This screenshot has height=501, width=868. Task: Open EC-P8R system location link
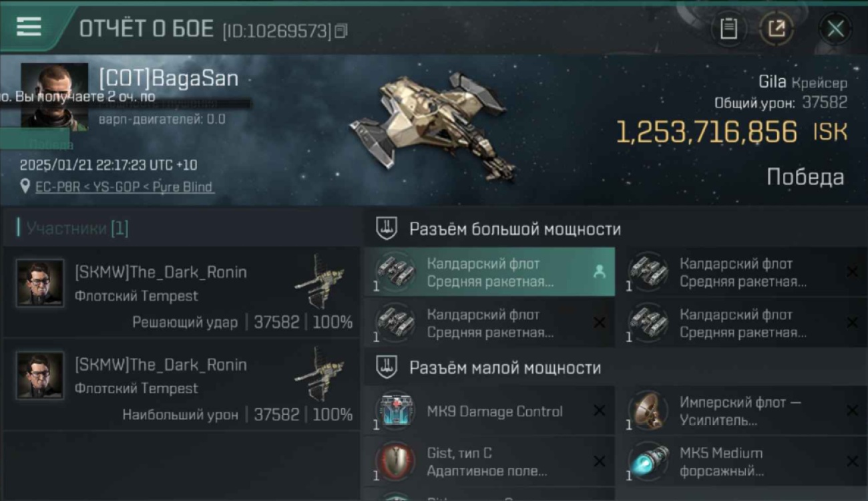coord(54,186)
